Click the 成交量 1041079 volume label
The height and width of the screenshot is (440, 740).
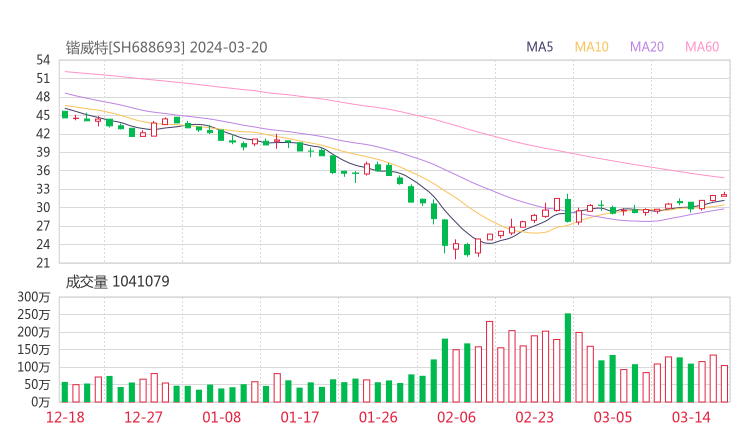117,282
